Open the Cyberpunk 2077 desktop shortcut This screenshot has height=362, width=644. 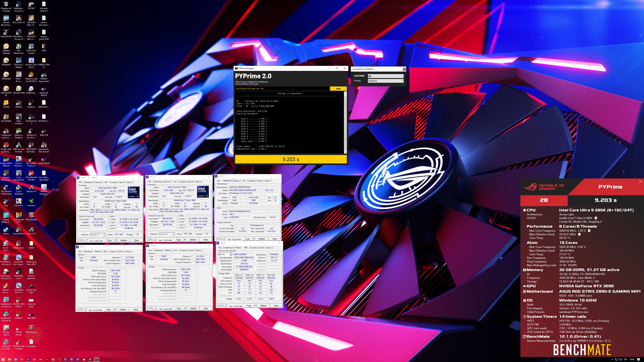click(x=18, y=218)
